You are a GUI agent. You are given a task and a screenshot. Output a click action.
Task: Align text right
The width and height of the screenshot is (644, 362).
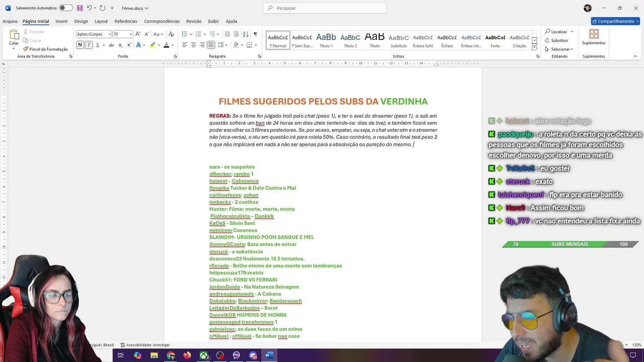click(x=202, y=45)
